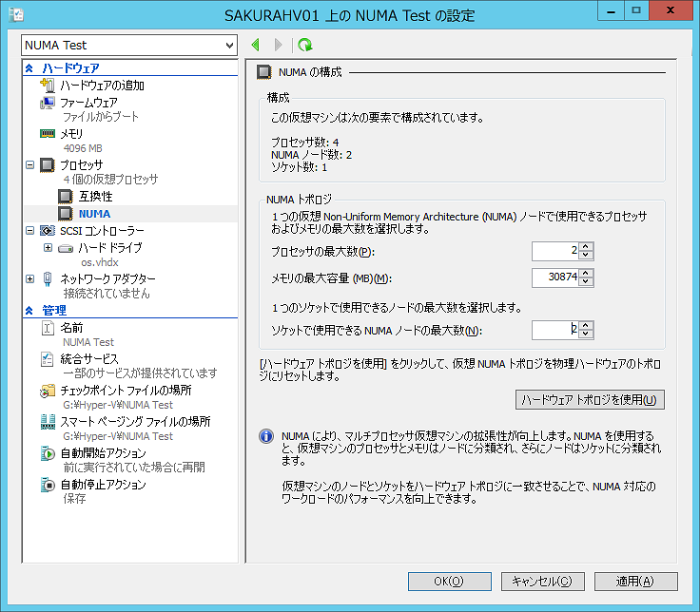Screen dimensions: 700x612
Task: Click ハードウェア トポロジを使用 button
Action: [590, 400]
